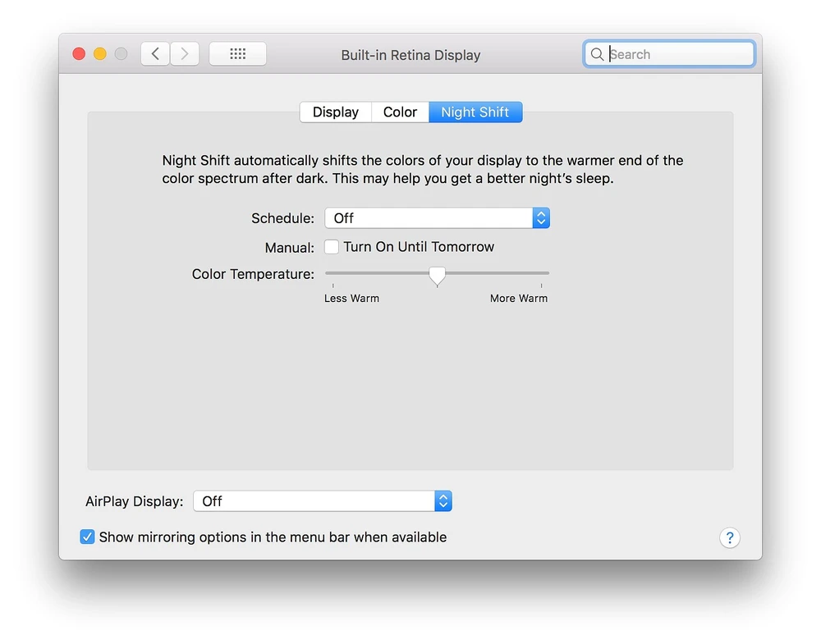Open the Schedule dropdown set to Off

click(x=429, y=218)
